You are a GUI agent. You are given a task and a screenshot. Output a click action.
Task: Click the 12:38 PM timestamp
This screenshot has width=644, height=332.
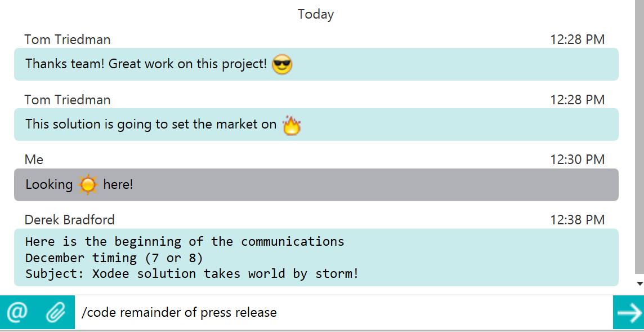click(x=578, y=220)
